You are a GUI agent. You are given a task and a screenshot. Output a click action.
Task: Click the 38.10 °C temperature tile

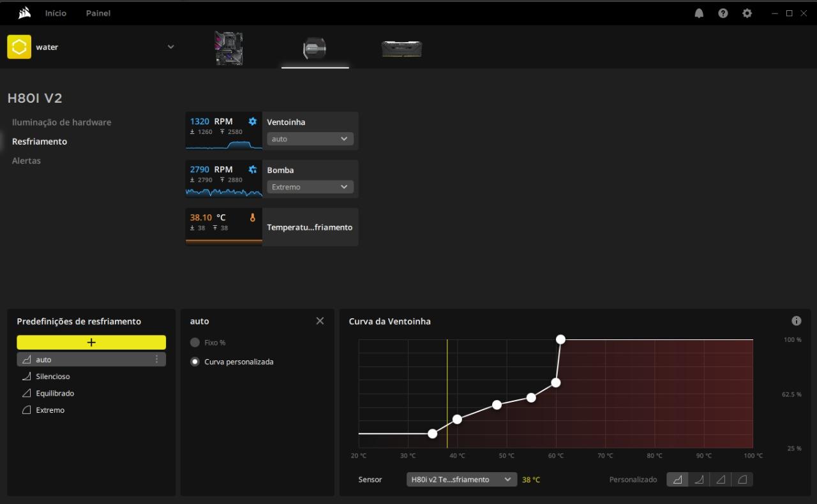[224, 227]
